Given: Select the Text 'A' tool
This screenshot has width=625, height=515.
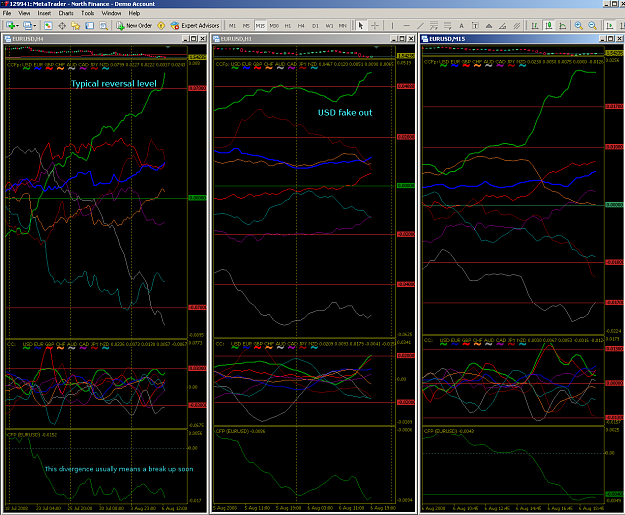Looking at the screenshot, I should pyautogui.click(x=462, y=26).
